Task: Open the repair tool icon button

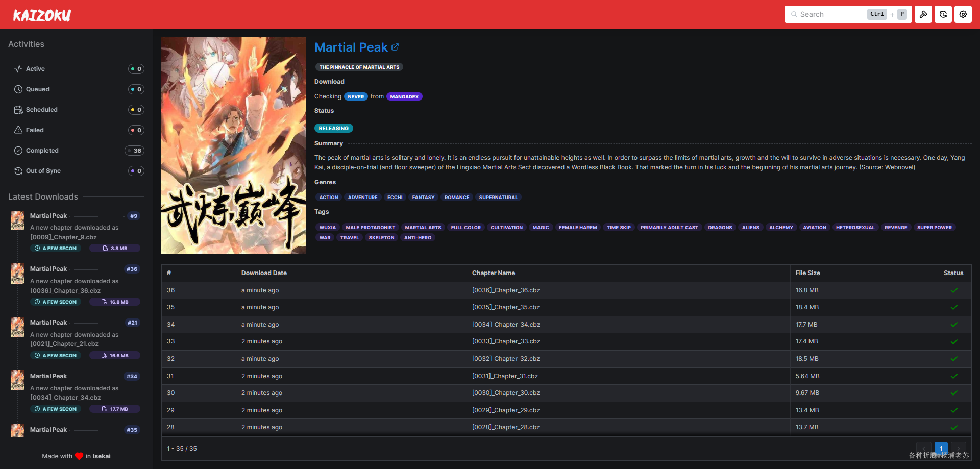Action: (923, 14)
